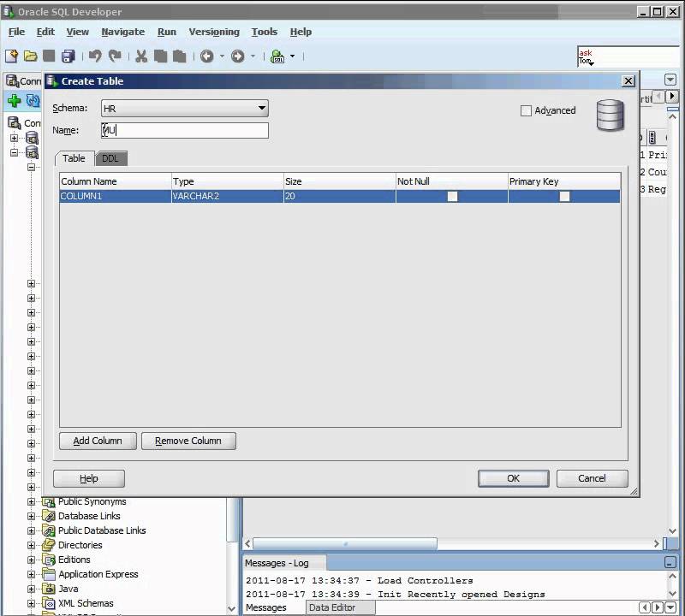The height and width of the screenshot is (616, 685).
Task: Open the File menu
Action: click(16, 32)
